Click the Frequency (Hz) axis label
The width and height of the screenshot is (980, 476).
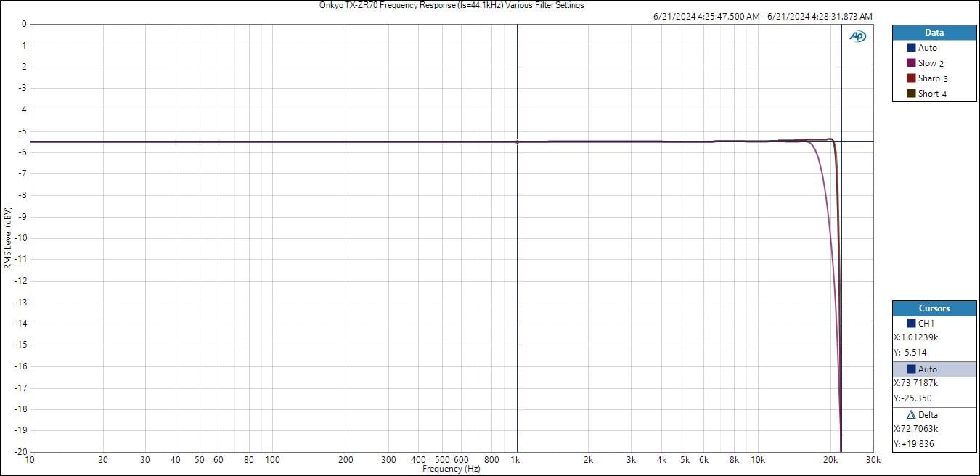pos(451,469)
